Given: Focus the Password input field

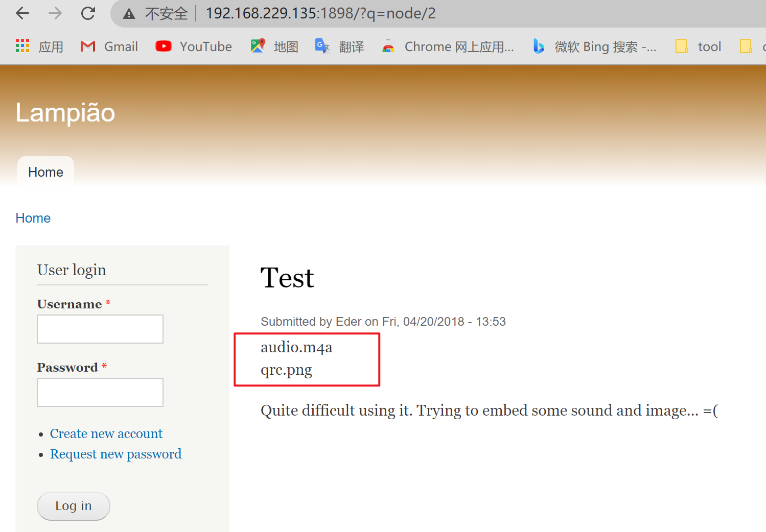Looking at the screenshot, I should (100, 392).
